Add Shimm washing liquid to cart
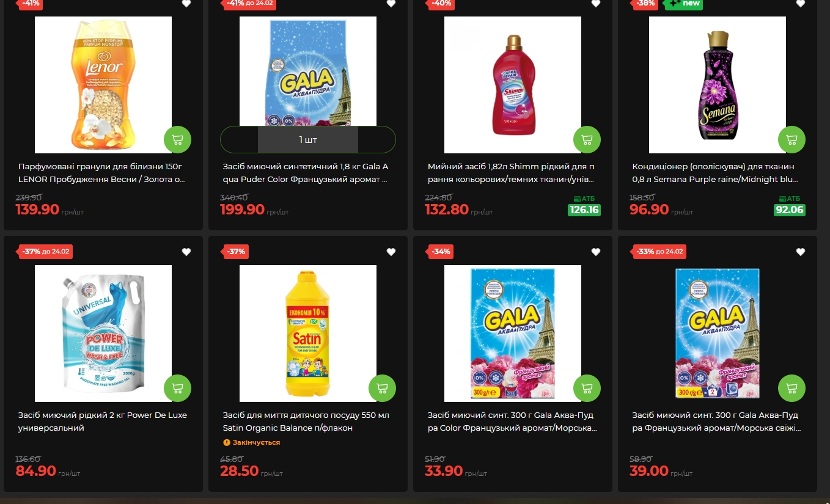 point(587,139)
